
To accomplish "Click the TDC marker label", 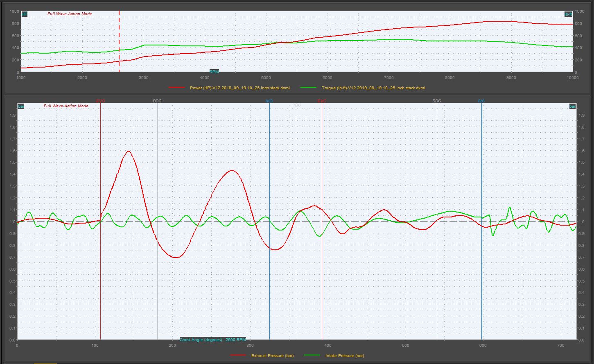I will [297, 105].
